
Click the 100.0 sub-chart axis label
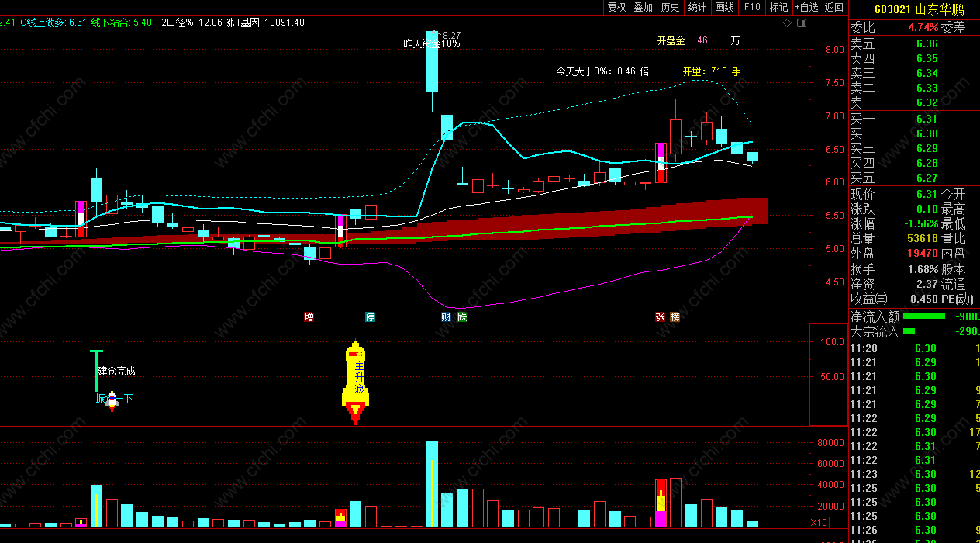tap(832, 342)
